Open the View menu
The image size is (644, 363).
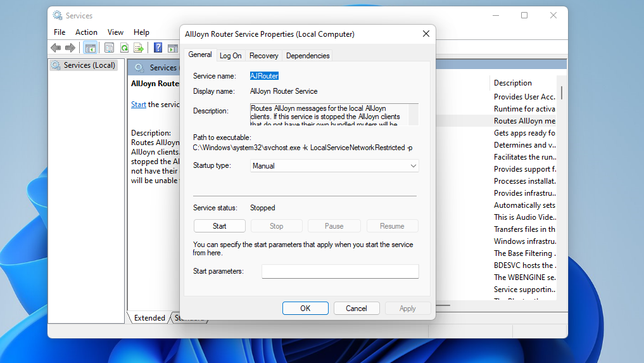(x=115, y=32)
